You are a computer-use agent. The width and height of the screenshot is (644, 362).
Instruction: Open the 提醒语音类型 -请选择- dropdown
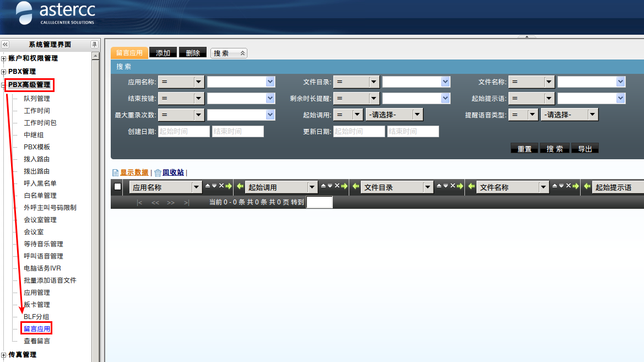pyautogui.click(x=570, y=115)
